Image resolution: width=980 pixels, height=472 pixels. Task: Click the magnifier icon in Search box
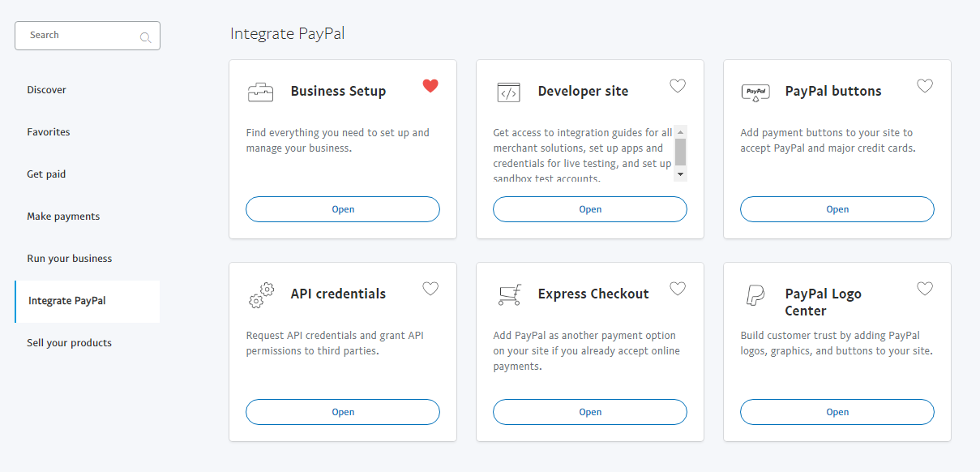click(x=146, y=37)
